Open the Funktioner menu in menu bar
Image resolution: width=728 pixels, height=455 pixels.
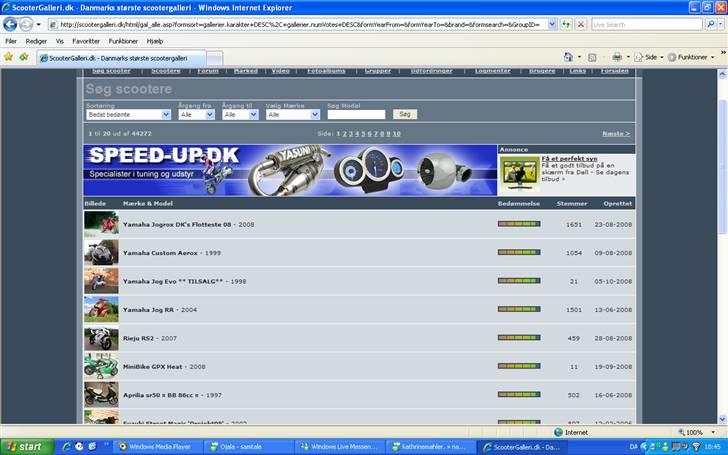click(123, 41)
